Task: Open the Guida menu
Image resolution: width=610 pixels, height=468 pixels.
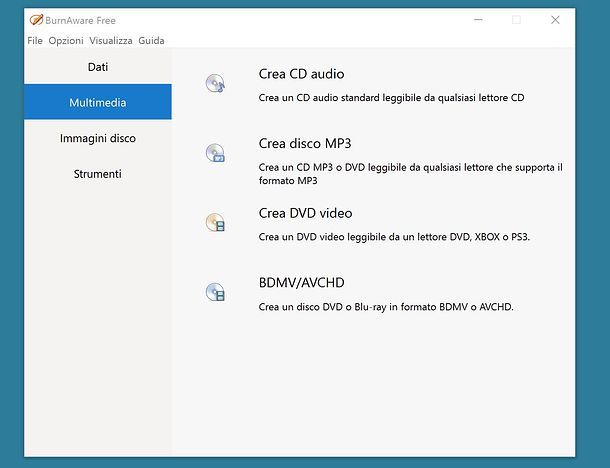Action: coord(151,40)
